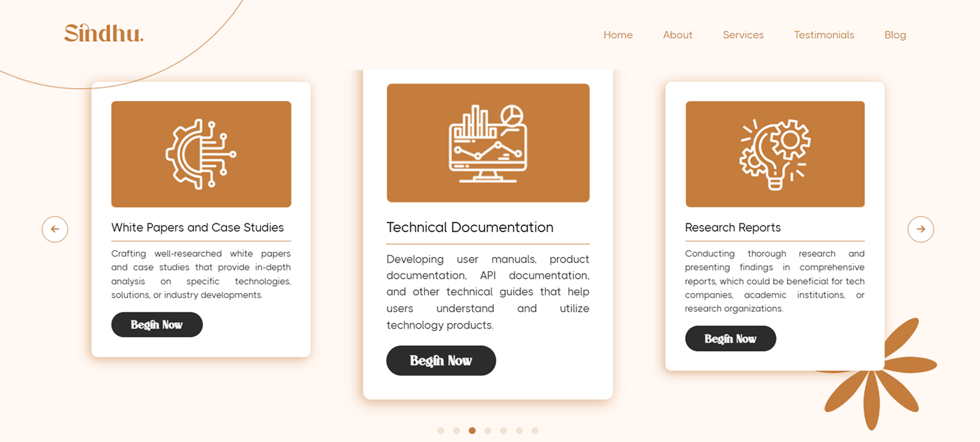Navigate to Testimonials section
The height and width of the screenshot is (442, 980).
coord(823,35)
